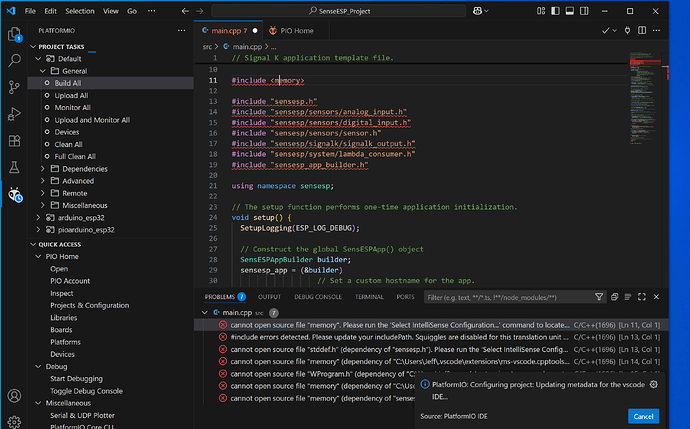The height and width of the screenshot is (429, 690).
Task: Collapse the QUICK ACCESS section
Action: tap(33, 244)
